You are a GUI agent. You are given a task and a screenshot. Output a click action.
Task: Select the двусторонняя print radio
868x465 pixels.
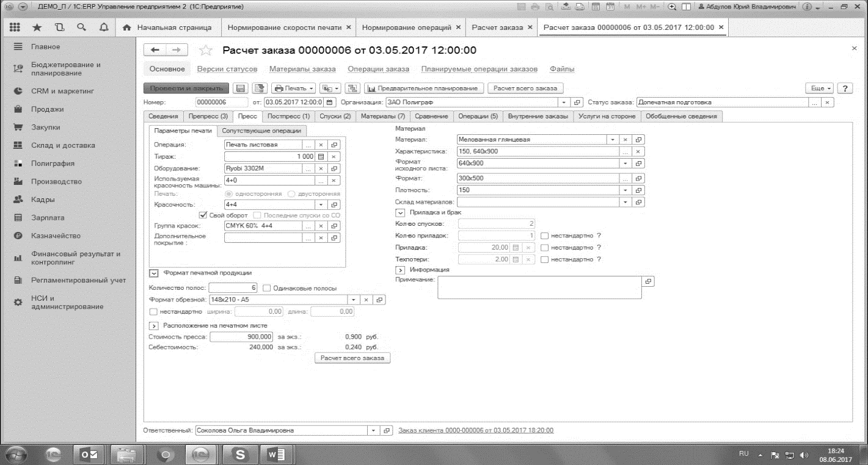tap(291, 193)
